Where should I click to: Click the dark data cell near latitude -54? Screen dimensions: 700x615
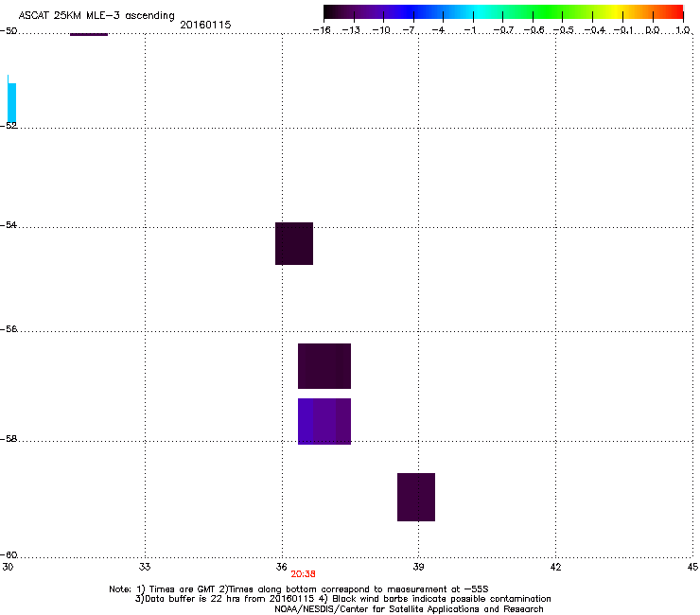point(294,243)
